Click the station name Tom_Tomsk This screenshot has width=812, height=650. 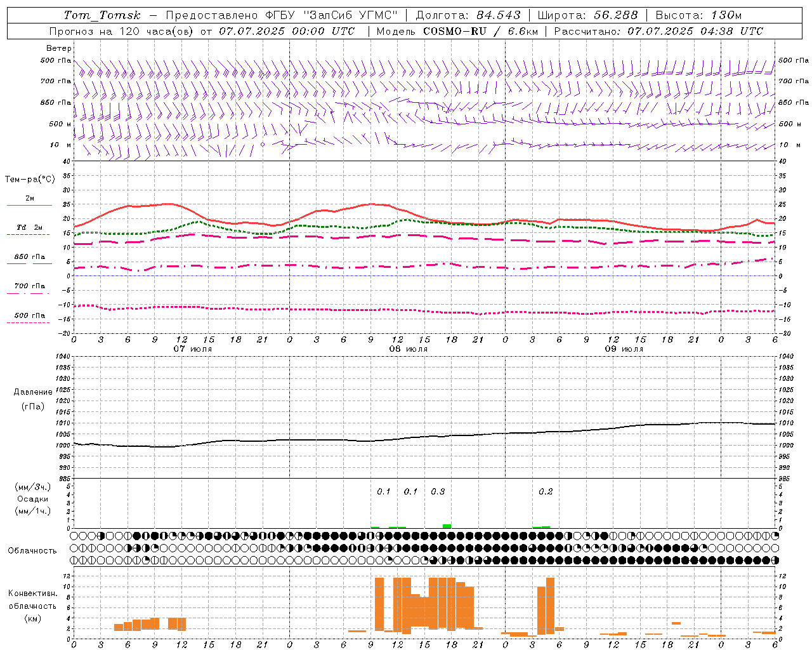click(102, 15)
